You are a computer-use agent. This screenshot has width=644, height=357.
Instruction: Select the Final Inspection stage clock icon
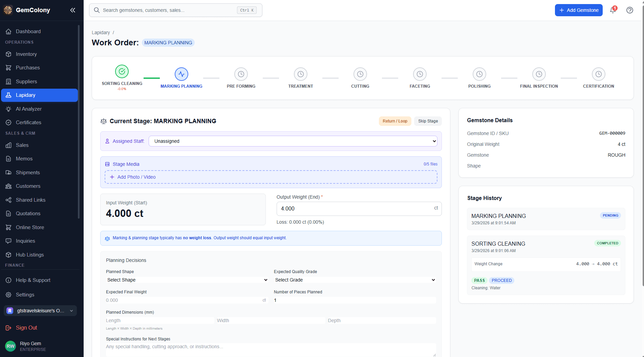(539, 74)
